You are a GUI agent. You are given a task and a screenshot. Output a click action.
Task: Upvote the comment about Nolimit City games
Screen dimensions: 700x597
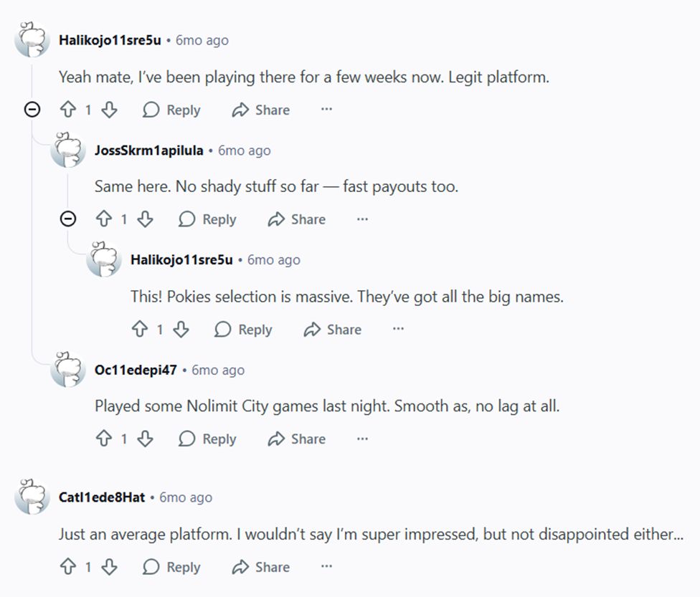105,439
